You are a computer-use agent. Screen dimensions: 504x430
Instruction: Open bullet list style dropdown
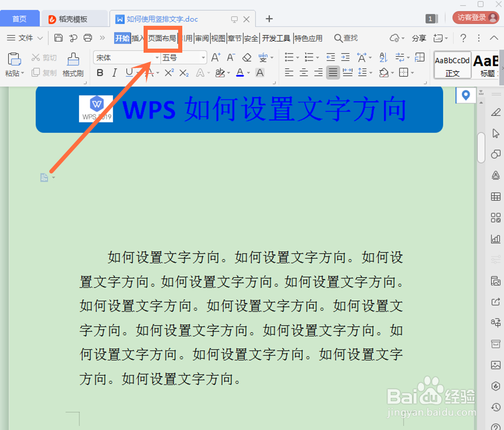click(297, 58)
